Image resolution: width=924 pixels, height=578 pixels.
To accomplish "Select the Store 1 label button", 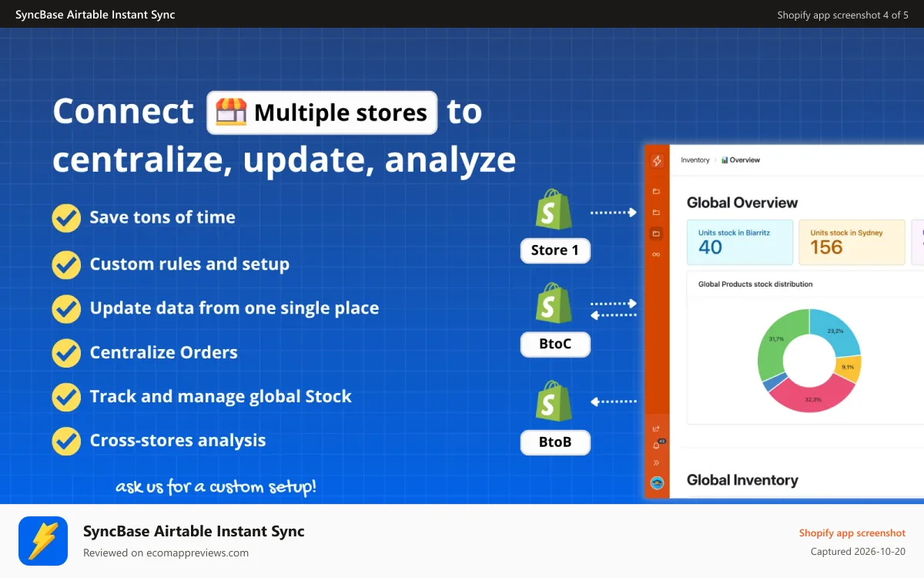I will [x=555, y=250].
